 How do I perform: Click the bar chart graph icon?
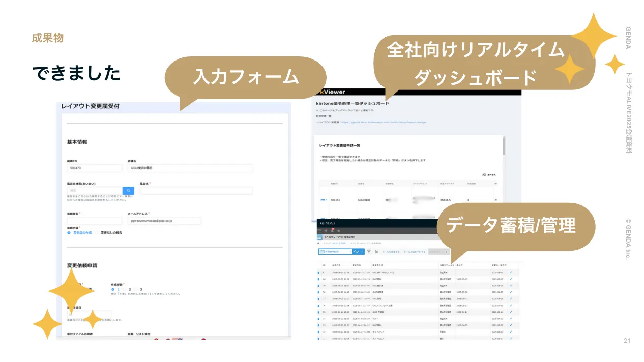point(376,251)
